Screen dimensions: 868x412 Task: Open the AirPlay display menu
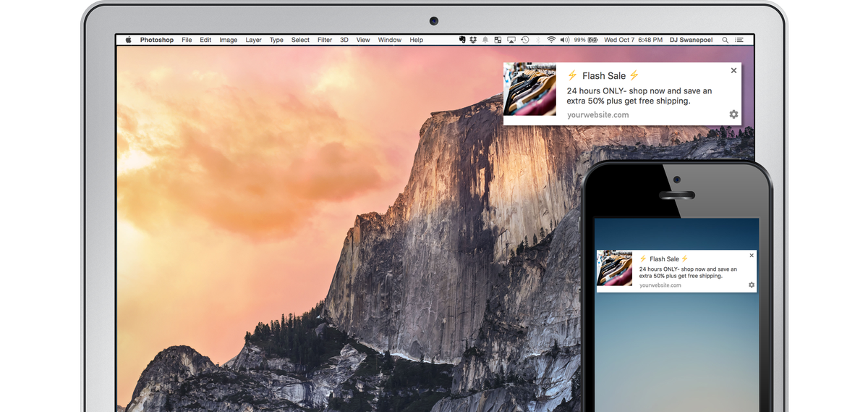[511, 40]
